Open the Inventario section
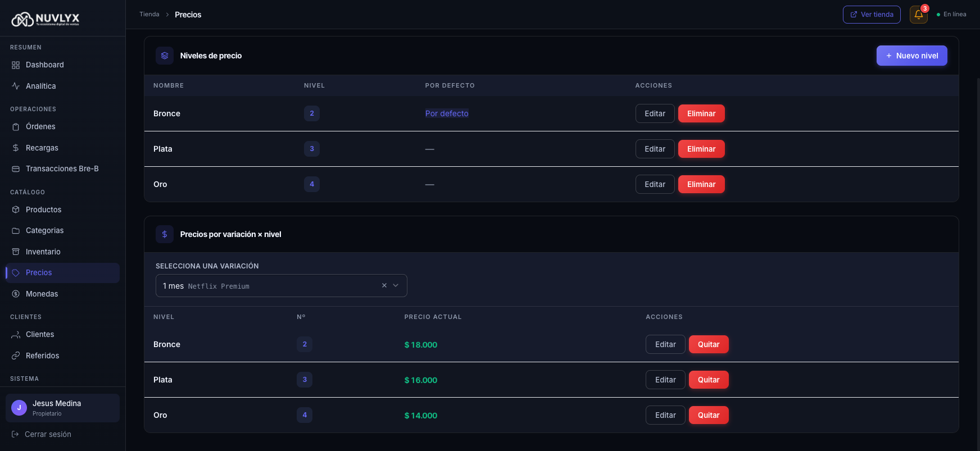Viewport: 980px width, 451px height. coord(43,252)
